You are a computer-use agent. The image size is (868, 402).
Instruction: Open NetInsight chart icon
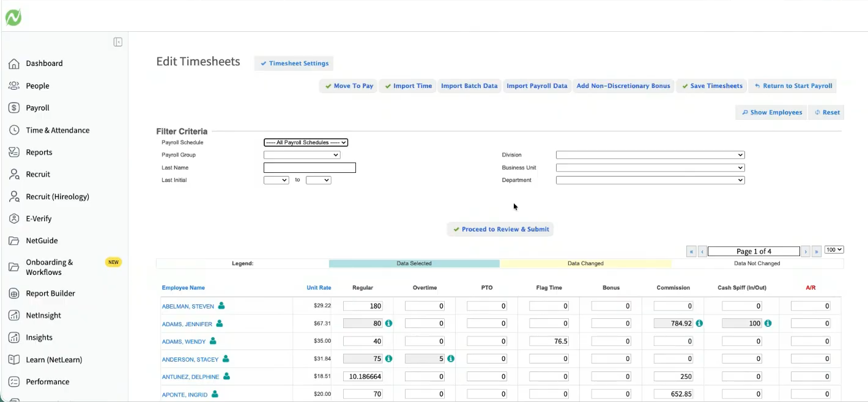tap(14, 315)
